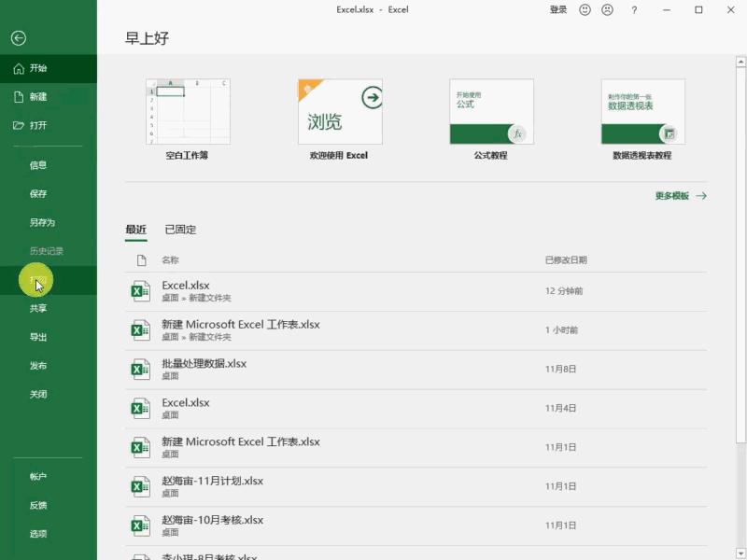
Task: Click the 登录 sign-in link
Action: [x=557, y=9]
